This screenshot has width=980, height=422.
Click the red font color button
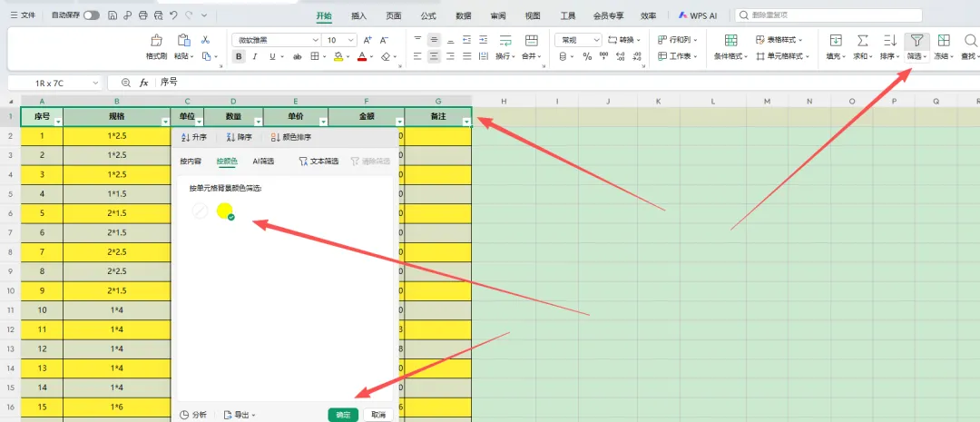point(361,56)
